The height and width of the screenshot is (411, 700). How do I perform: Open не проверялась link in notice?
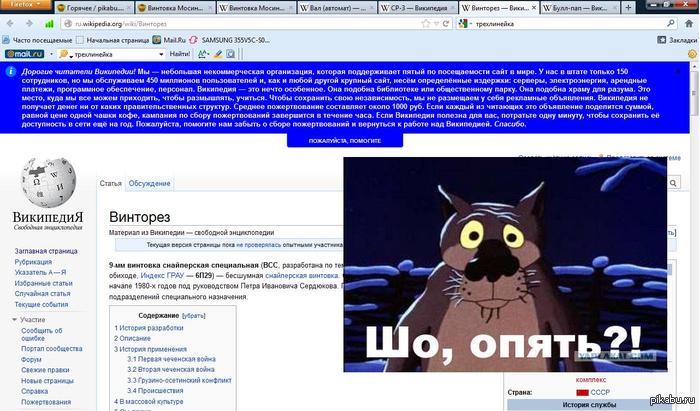259,245
